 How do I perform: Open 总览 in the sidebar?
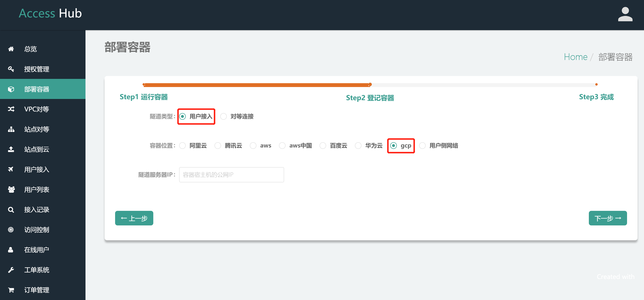(x=43, y=49)
